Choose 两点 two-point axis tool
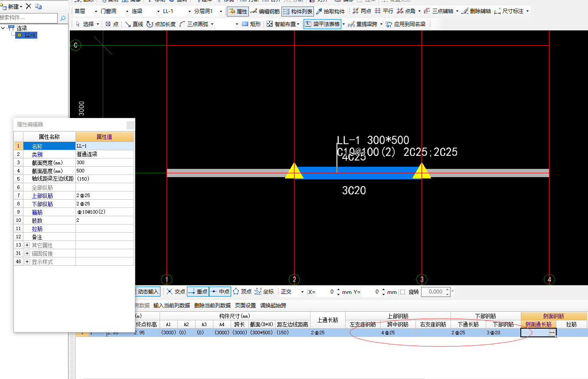 coord(362,11)
